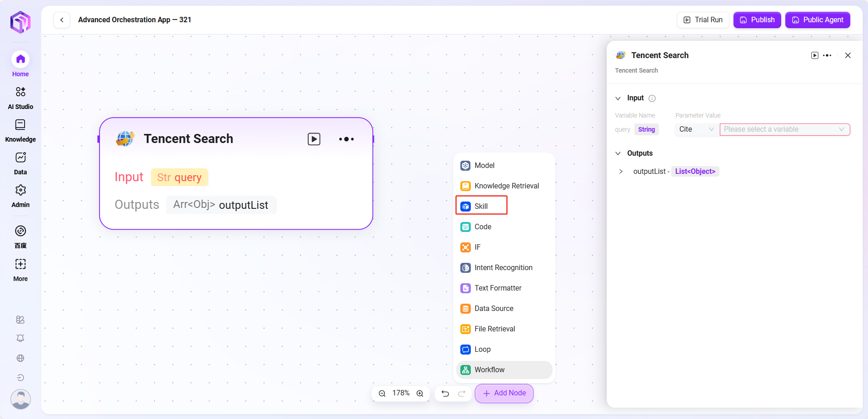Open the Knowledge section icon
Viewport: 868px width, 419px height.
coord(20,125)
